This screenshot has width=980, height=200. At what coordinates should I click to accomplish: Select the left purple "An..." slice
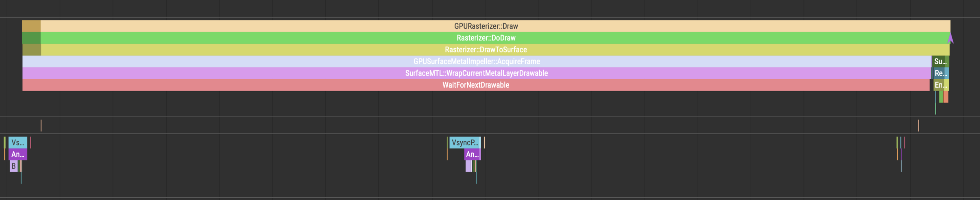click(x=18, y=155)
